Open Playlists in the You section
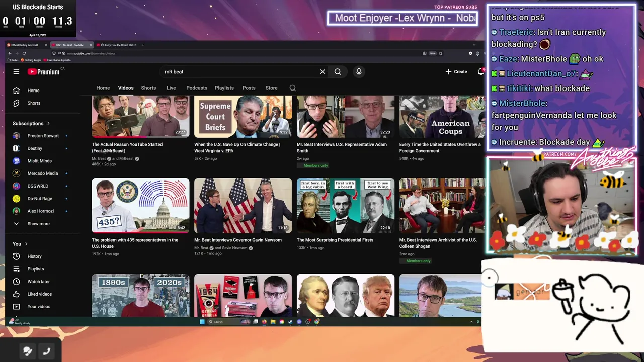 [36, 269]
